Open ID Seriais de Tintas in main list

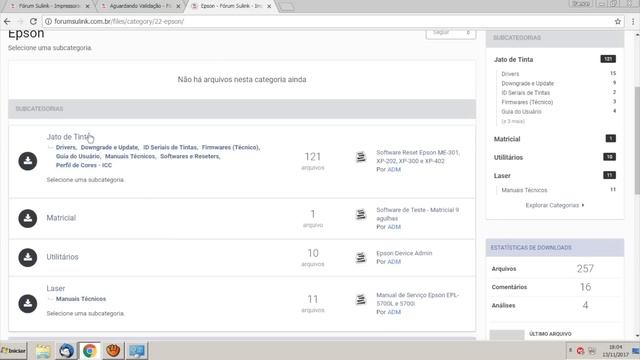[x=170, y=147]
